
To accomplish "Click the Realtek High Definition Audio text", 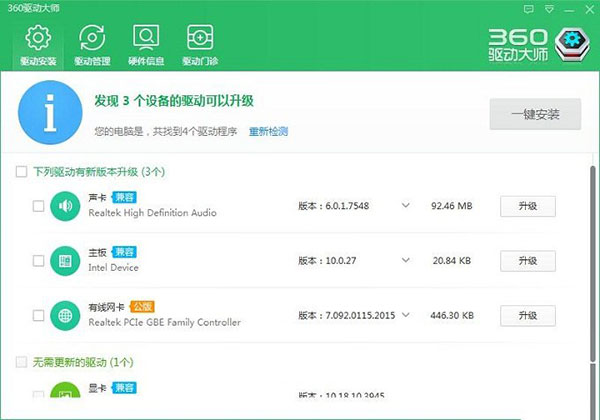I will coord(152,213).
